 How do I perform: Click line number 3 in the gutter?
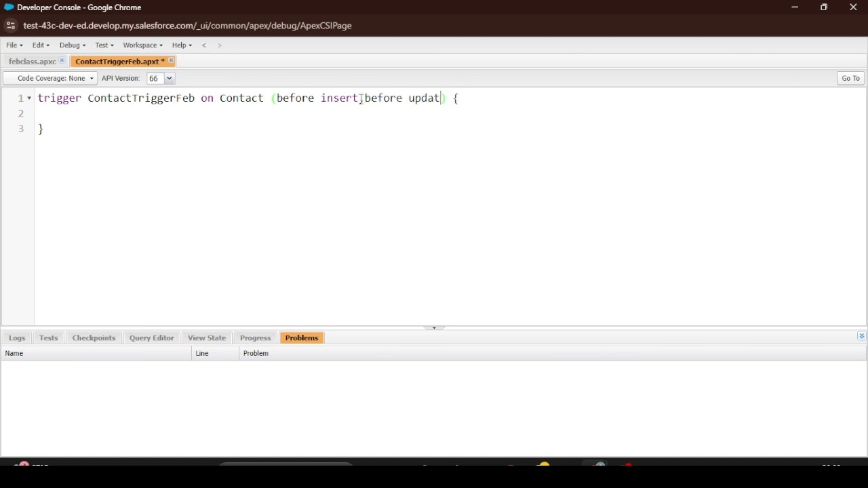[21, 129]
